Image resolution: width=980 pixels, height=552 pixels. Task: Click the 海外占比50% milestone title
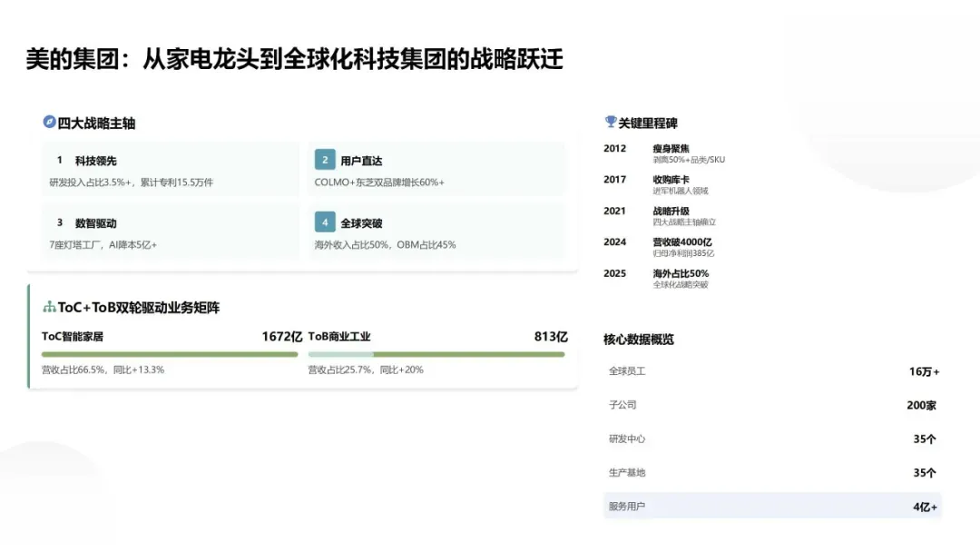click(681, 273)
